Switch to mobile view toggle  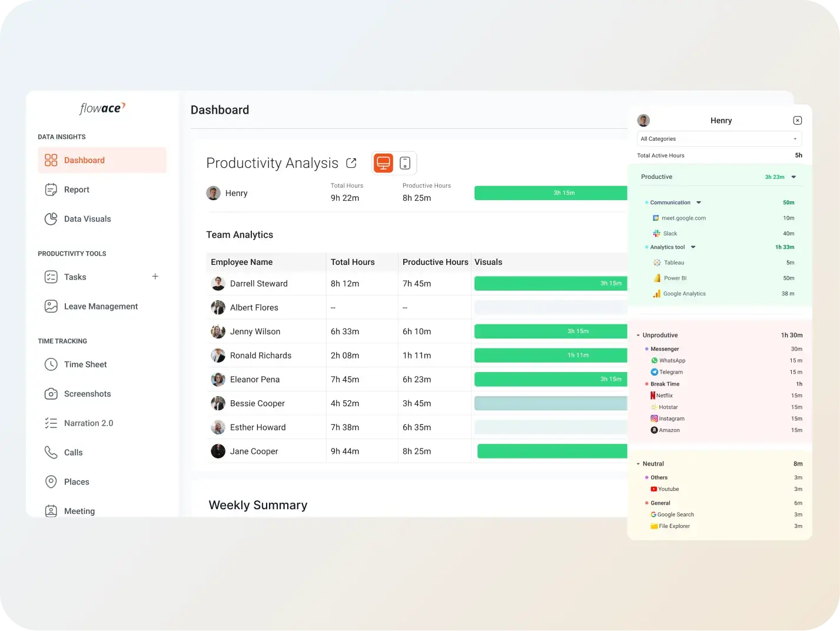pyautogui.click(x=405, y=163)
